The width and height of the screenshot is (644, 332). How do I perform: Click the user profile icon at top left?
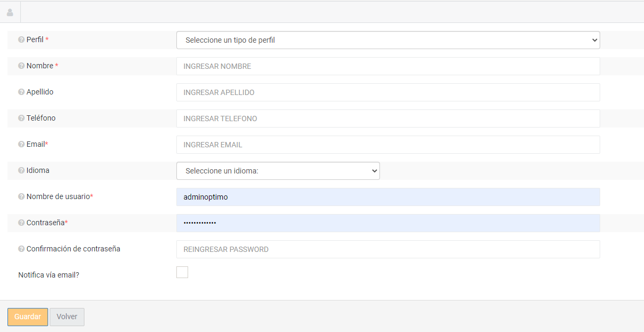(x=10, y=12)
